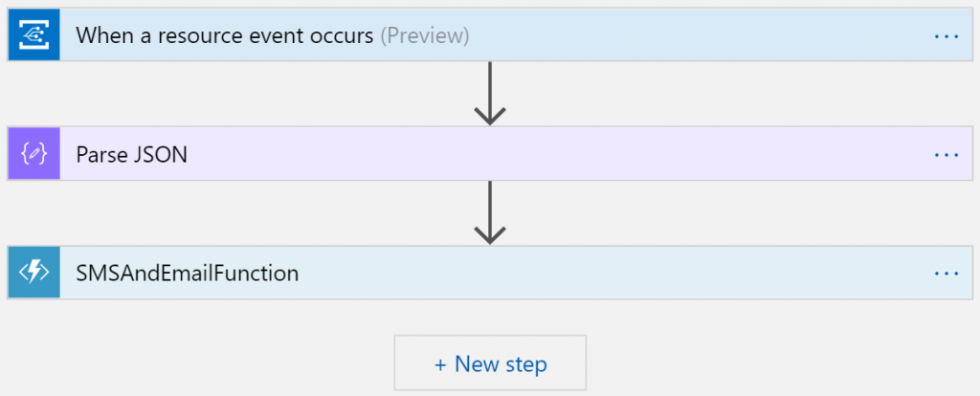Image resolution: width=980 pixels, height=396 pixels.
Task: Open ellipsis menu on resource event trigger
Action: [x=946, y=35]
